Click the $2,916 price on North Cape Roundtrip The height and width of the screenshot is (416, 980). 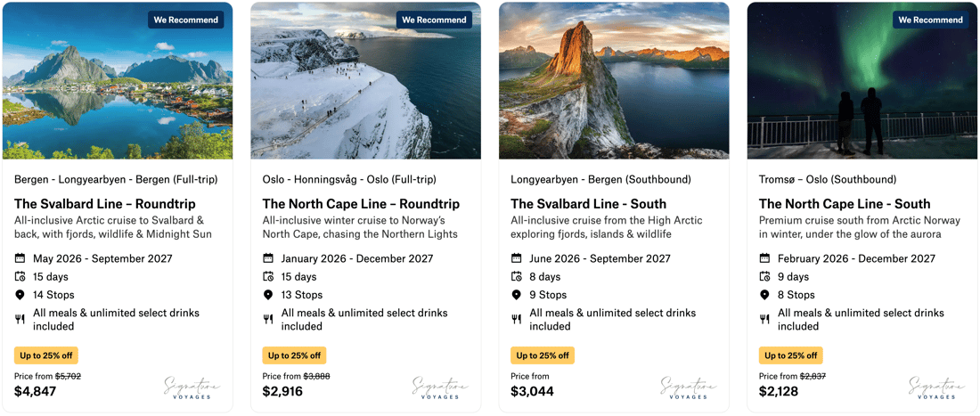click(282, 392)
